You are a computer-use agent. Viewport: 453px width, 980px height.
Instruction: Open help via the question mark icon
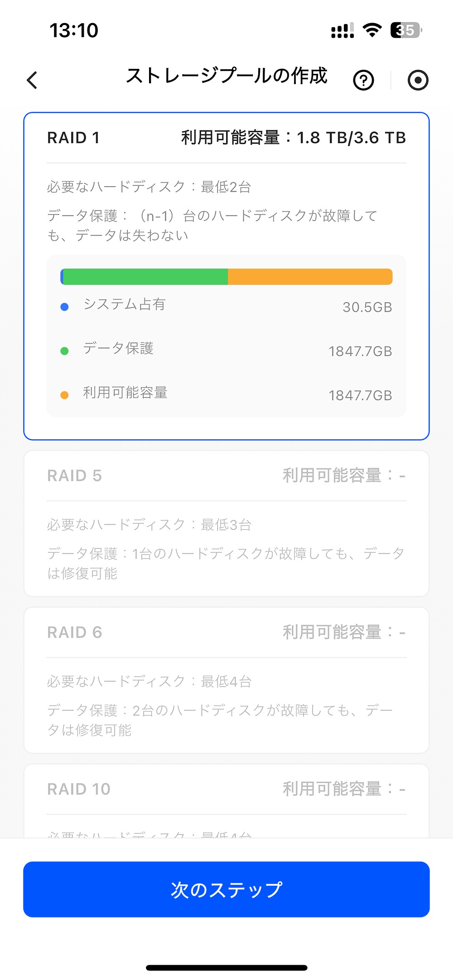pyautogui.click(x=363, y=80)
